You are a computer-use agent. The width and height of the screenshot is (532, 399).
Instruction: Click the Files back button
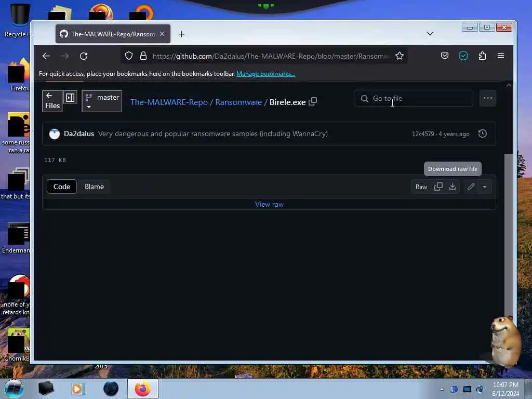[52, 101]
